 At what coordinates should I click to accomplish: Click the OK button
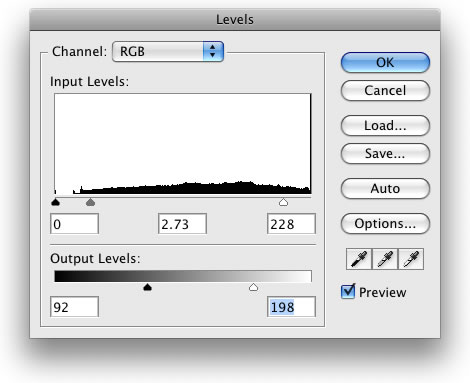click(x=385, y=62)
